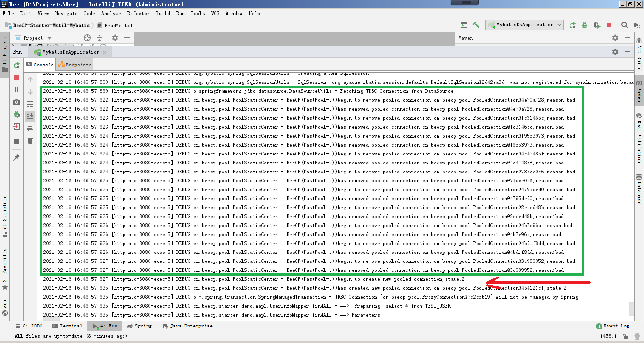Build project with hammer icon
Image resolution: width=644 pixels, height=343 pixels.
[476, 25]
